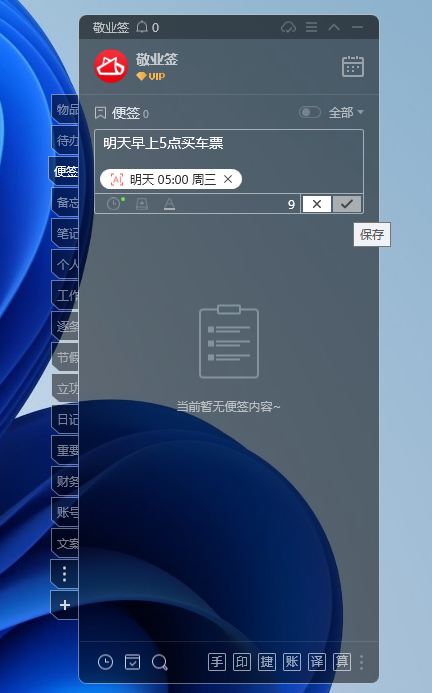Open text color formatting icon
This screenshot has height=693, width=432.
pos(169,204)
